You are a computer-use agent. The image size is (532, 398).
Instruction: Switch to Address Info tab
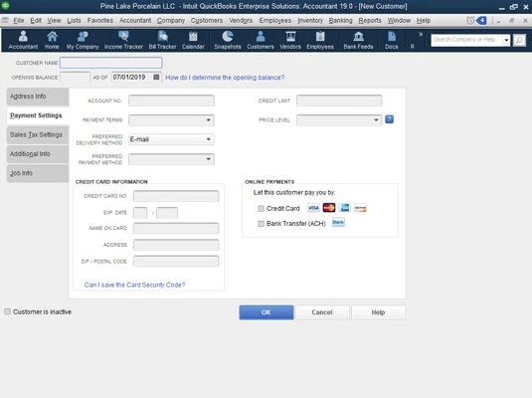click(38, 97)
